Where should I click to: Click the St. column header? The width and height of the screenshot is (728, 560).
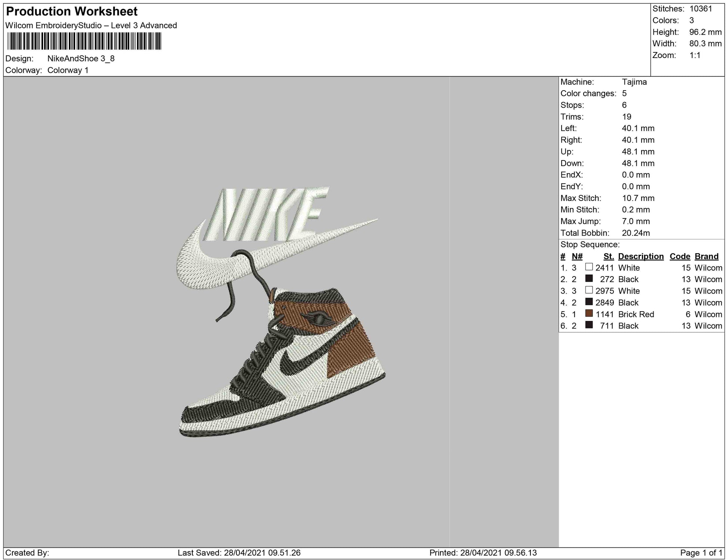(x=608, y=256)
